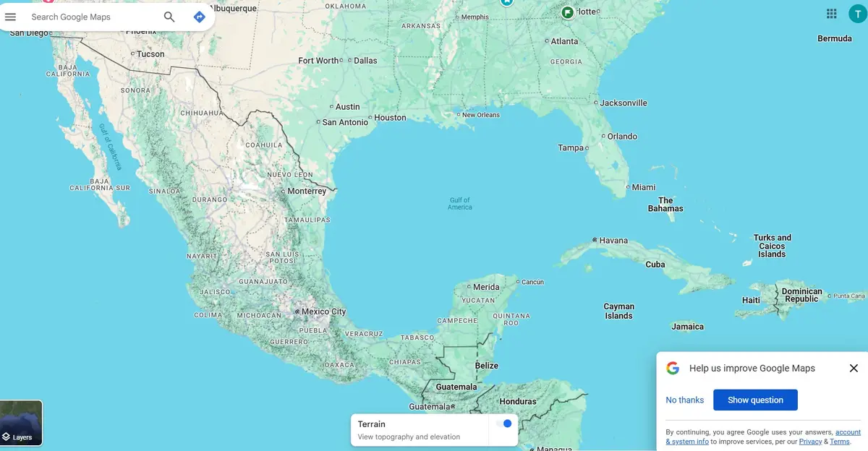Click the Tucson label

(150, 53)
